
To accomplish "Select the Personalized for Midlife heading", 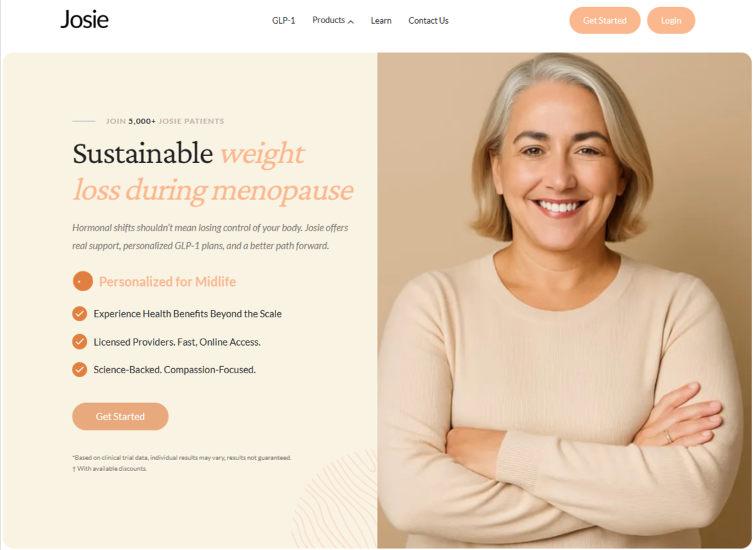I will pyautogui.click(x=167, y=282).
